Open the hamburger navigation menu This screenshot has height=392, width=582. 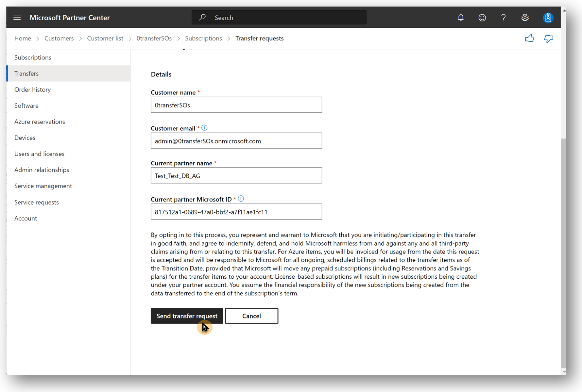click(17, 18)
